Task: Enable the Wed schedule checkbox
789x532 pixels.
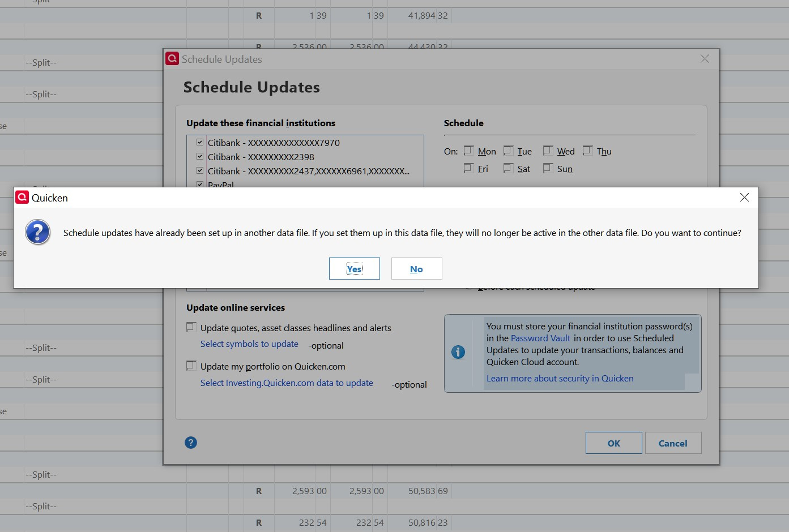Action: 548,151
